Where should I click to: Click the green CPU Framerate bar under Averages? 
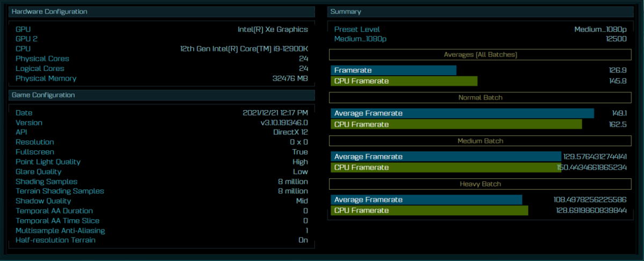coord(404,81)
